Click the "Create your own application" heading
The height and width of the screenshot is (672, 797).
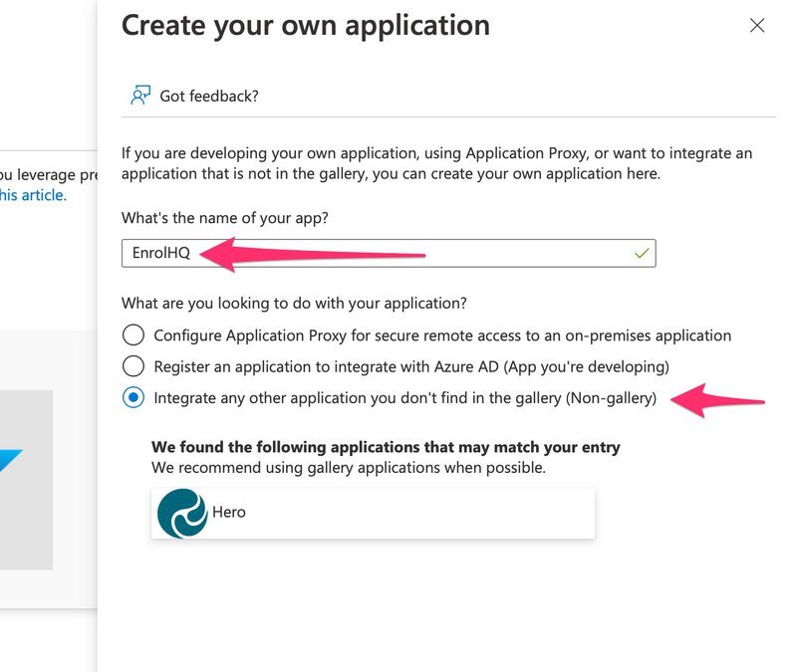(x=304, y=25)
